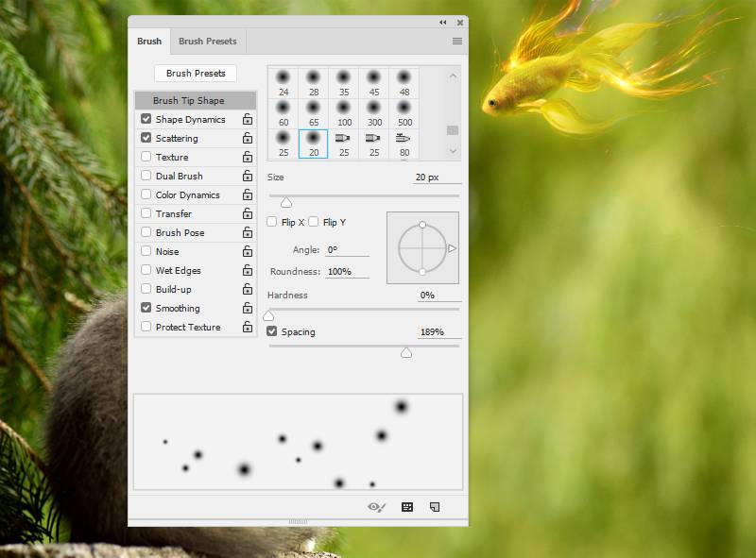Toggle lock for Scattering

click(x=248, y=138)
